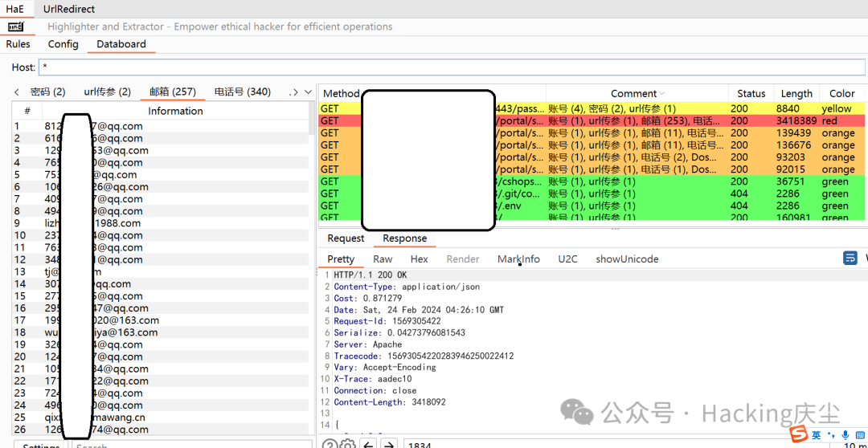868x448 pixels.
Task: Click into the Host filter field
Action: pos(452,67)
